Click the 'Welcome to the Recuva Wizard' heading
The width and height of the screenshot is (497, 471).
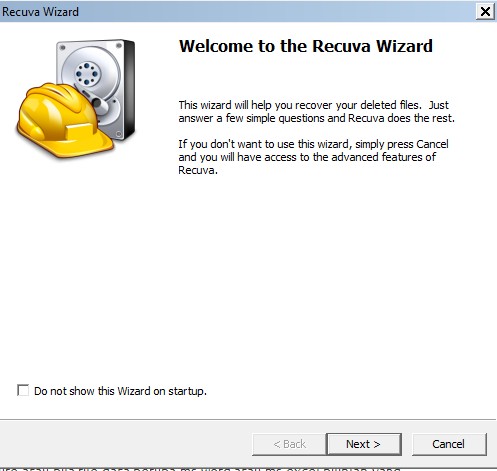tap(306, 46)
